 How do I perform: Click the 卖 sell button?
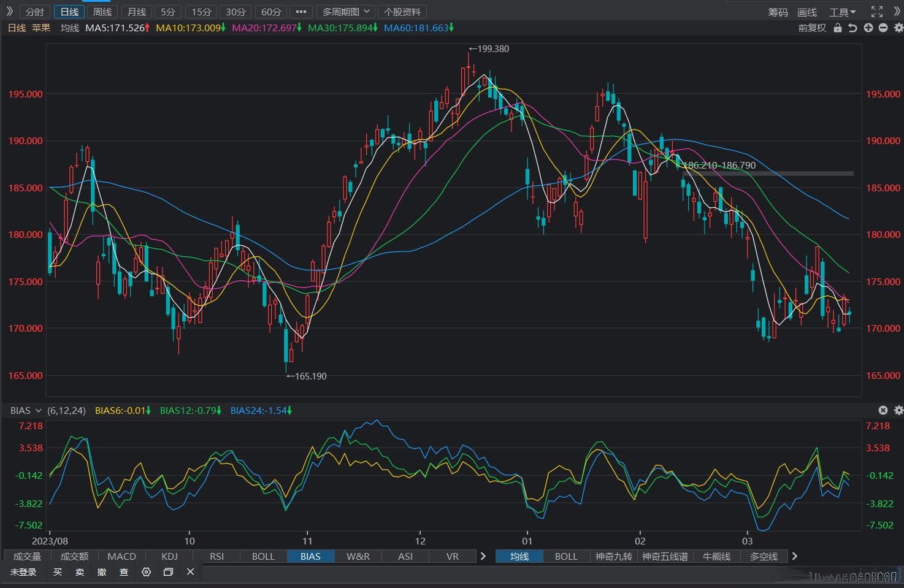pos(80,571)
